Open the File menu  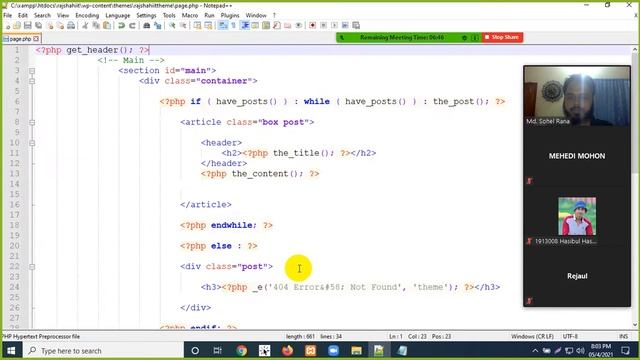click(8, 16)
